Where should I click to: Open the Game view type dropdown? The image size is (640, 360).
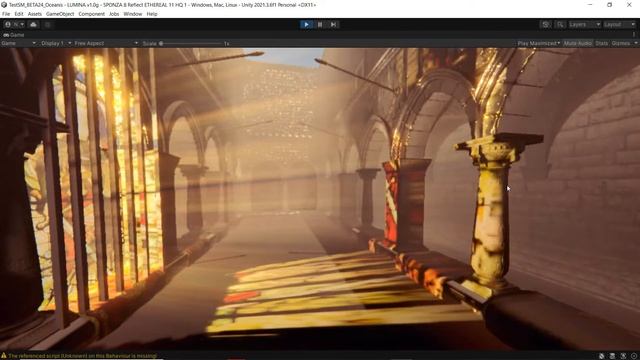[x=18, y=43]
